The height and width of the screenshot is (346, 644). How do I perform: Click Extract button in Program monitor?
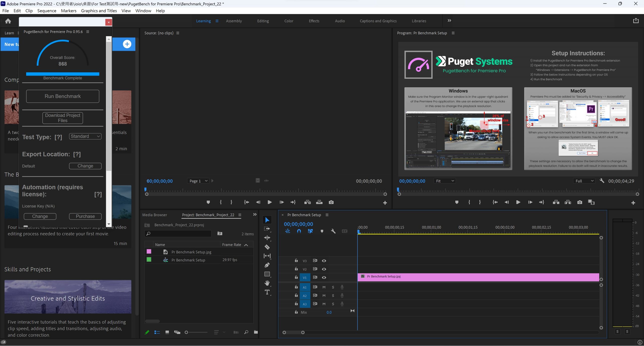pos(568,202)
